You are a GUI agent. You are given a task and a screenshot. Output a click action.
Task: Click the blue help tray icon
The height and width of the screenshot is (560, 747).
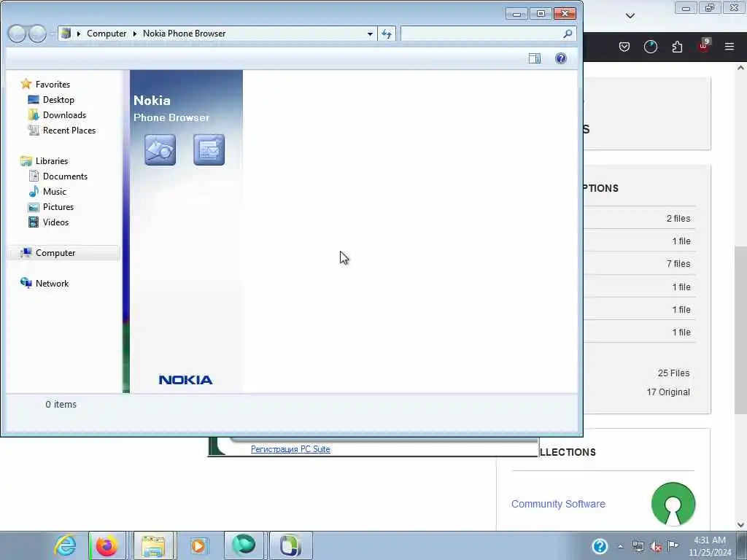[600, 545]
